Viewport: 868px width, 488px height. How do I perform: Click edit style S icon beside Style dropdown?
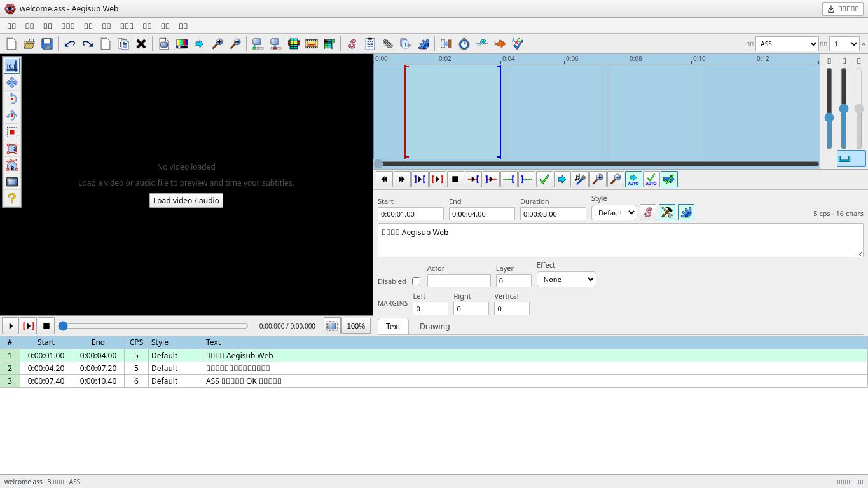647,212
